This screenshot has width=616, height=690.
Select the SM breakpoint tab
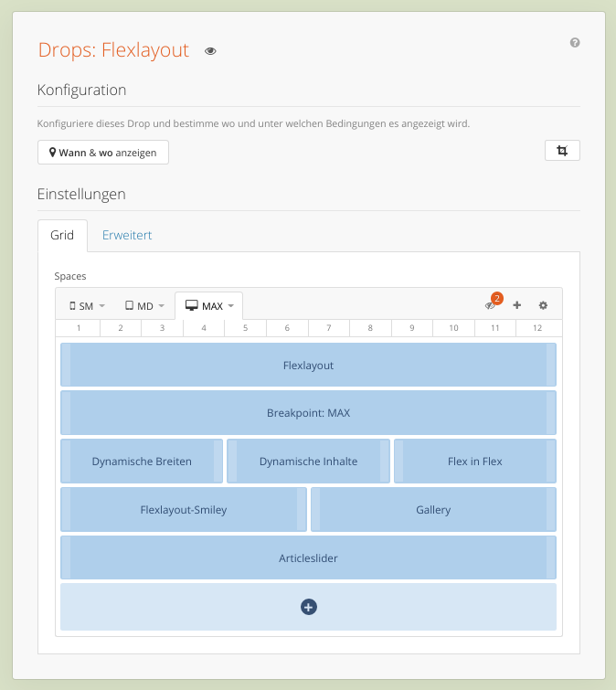87,306
